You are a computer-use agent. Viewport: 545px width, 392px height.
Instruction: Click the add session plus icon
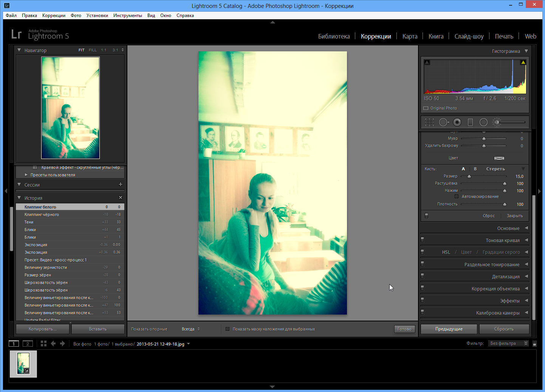pos(121,184)
